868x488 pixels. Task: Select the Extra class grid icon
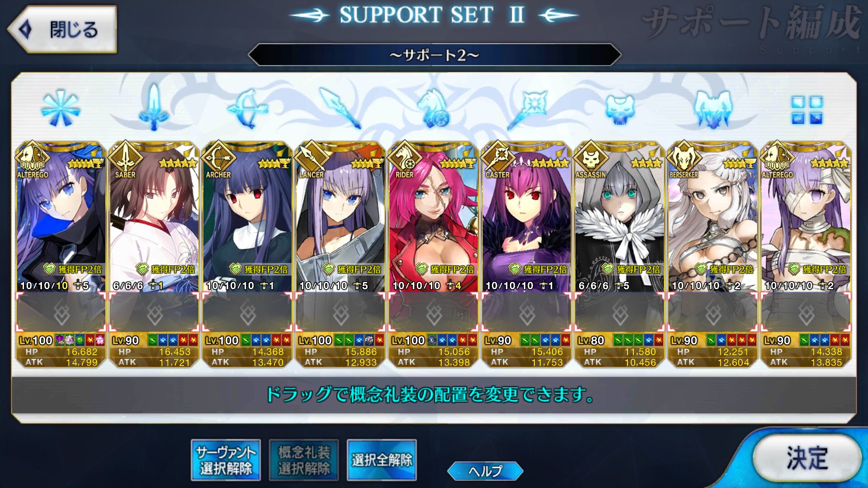click(x=807, y=109)
